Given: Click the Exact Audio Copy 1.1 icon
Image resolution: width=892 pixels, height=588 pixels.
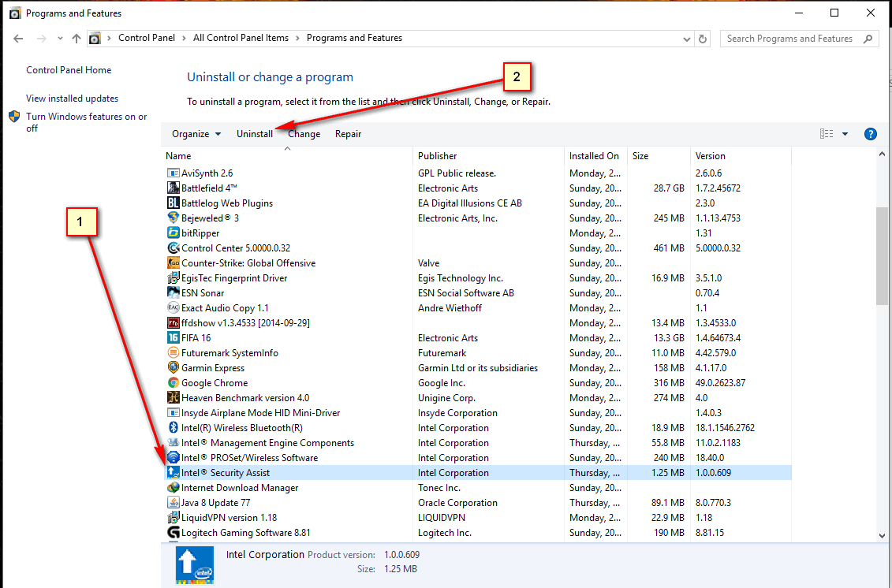Looking at the screenshot, I should [173, 307].
